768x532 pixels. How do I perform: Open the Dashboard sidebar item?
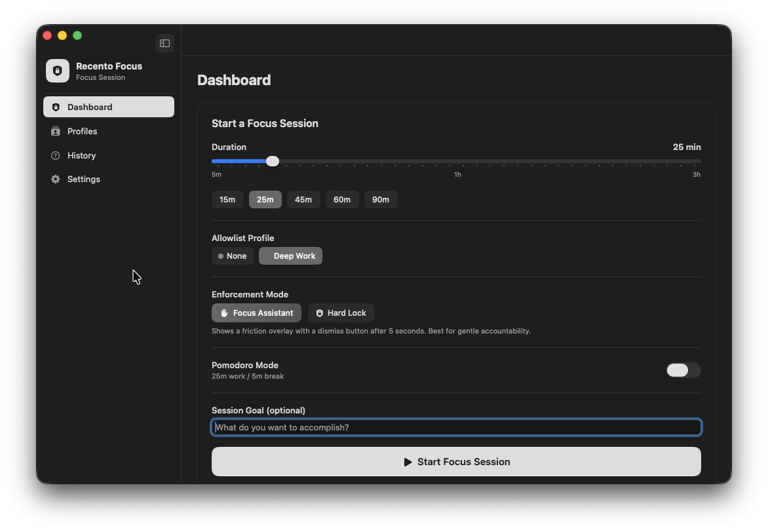pos(109,107)
